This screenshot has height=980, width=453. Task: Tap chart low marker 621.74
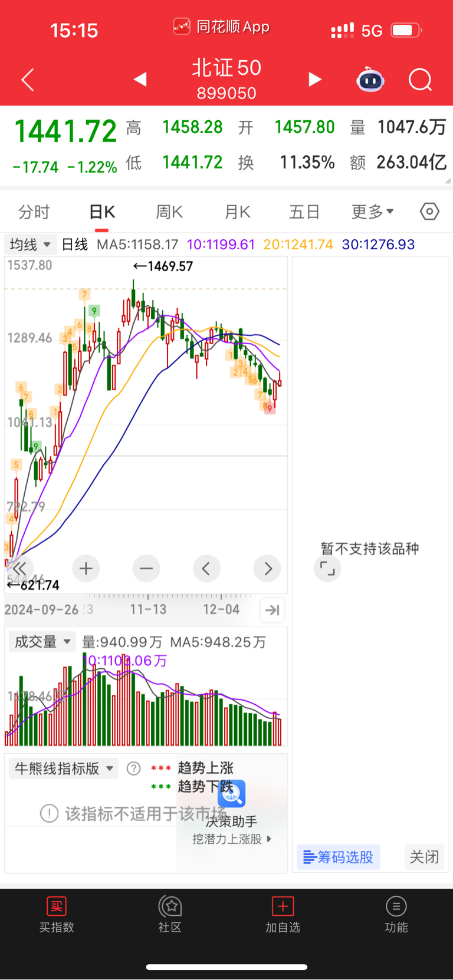33,585
